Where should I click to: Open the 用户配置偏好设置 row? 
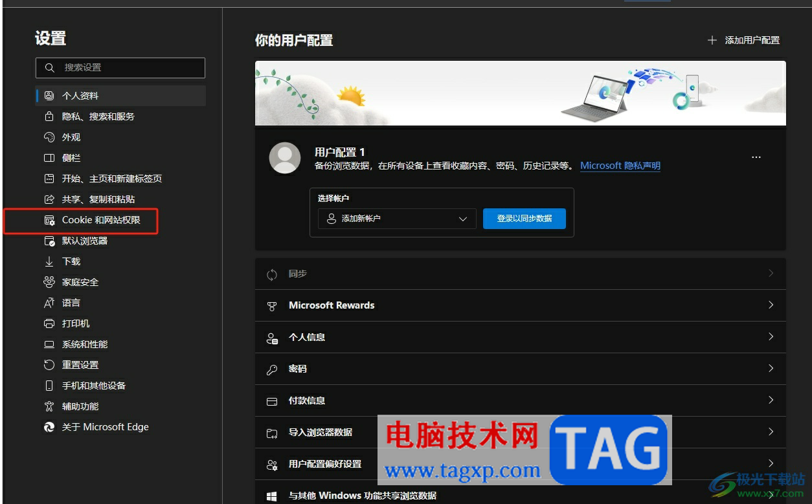pos(521,464)
